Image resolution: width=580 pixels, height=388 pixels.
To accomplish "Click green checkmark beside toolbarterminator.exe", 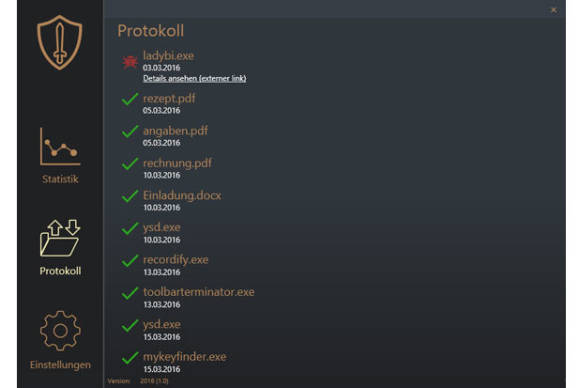I will 130,293.
